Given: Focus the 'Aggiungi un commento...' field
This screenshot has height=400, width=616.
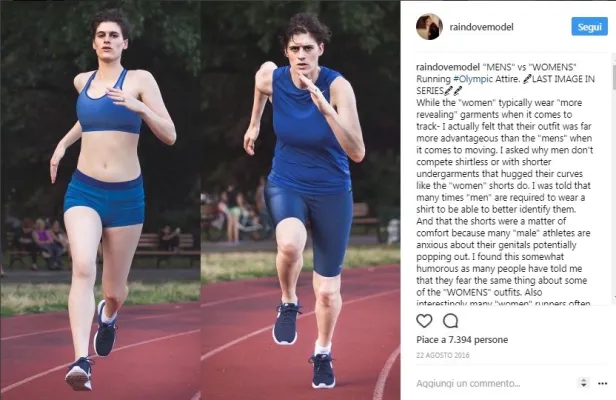Looking at the screenshot, I should point(496,383).
